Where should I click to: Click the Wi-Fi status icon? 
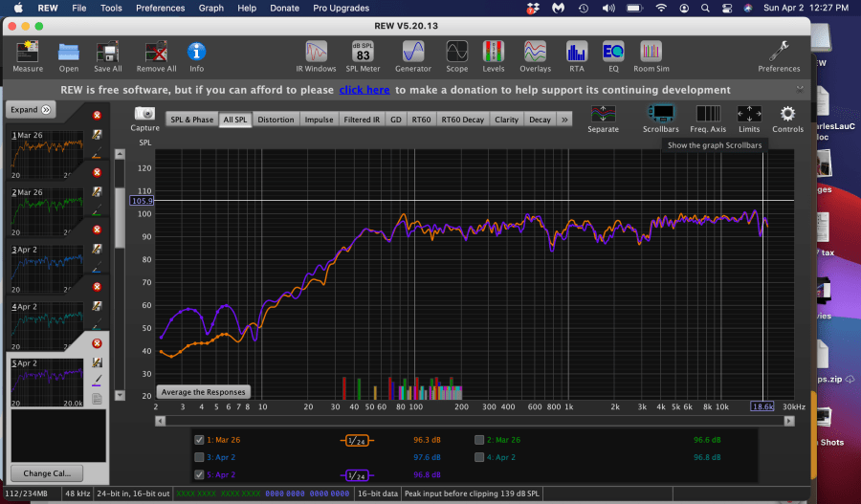(x=661, y=9)
